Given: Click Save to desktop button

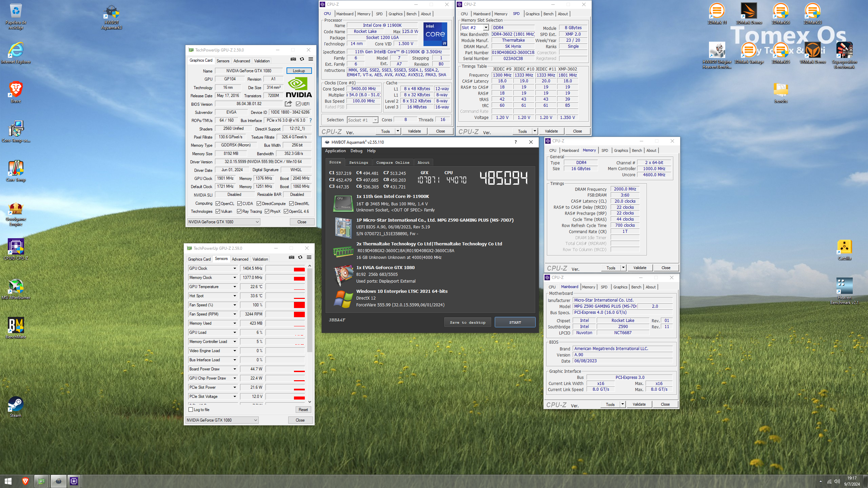Looking at the screenshot, I should 468,322.
